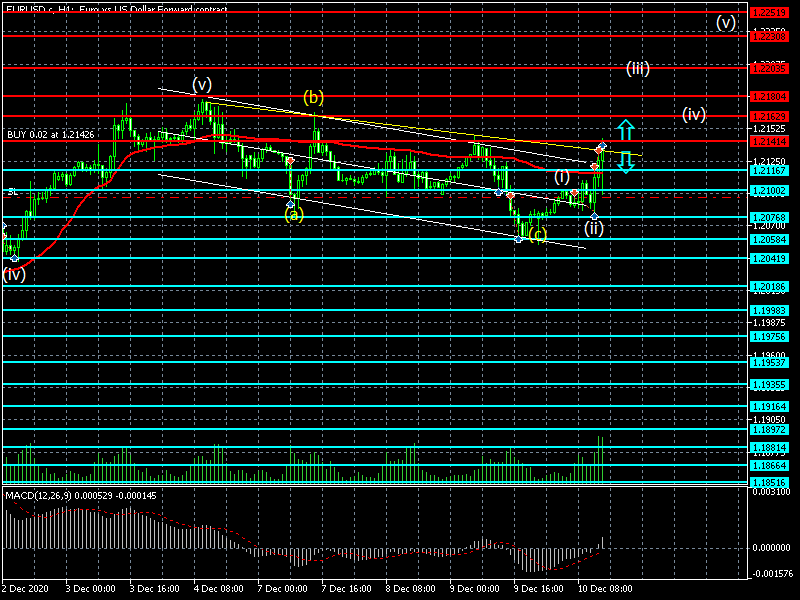The height and width of the screenshot is (600, 800).
Task: Click the BUY 0.02 at 1.21426 order label
Action: point(50,134)
